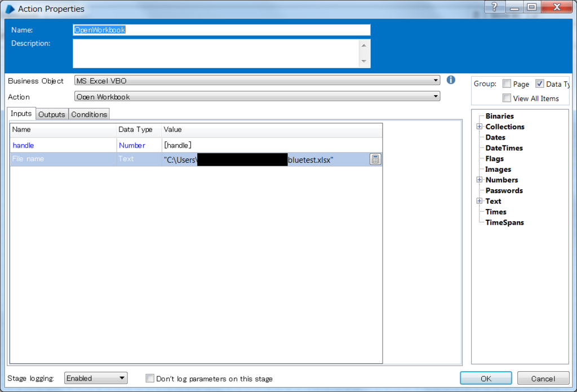The height and width of the screenshot is (392, 577).
Task: Select the Passwords tree item
Action: [x=504, y=190]
